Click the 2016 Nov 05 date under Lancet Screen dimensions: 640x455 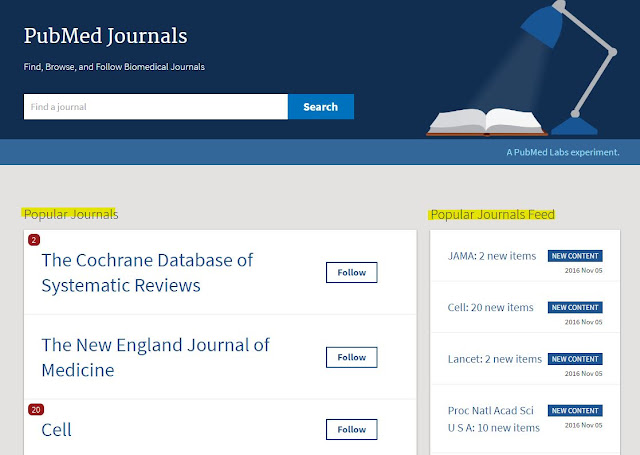click(584, 374)
